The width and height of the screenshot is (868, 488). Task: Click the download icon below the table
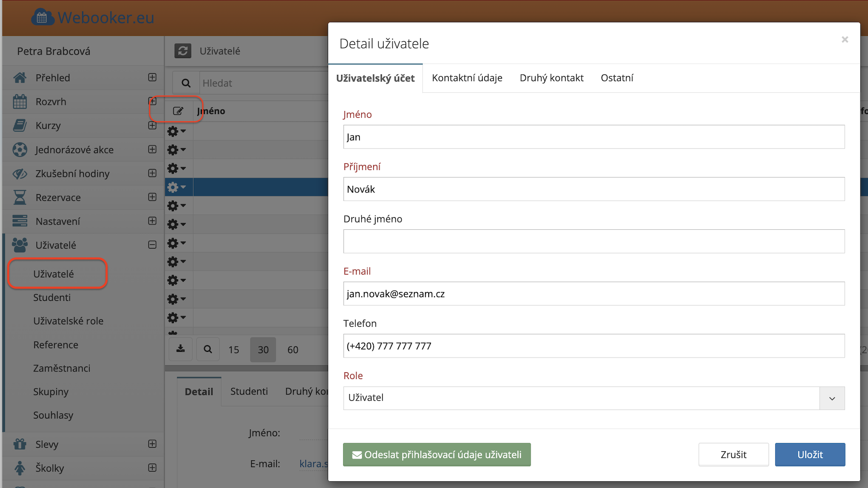coord(180,349)
